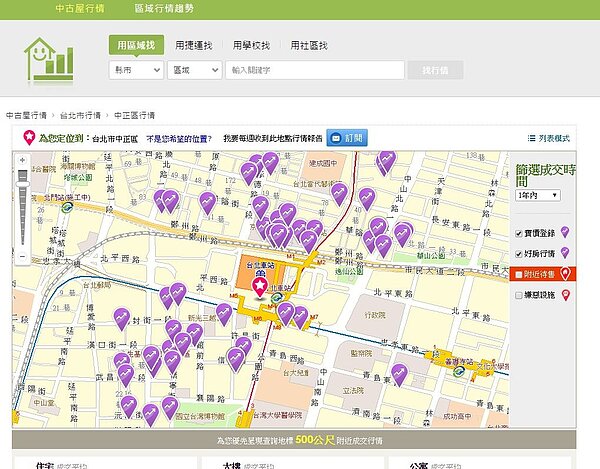This screenshot has width=600, height=469.
Task: Click the metro logo at 善導寺站
Action: 459,371
